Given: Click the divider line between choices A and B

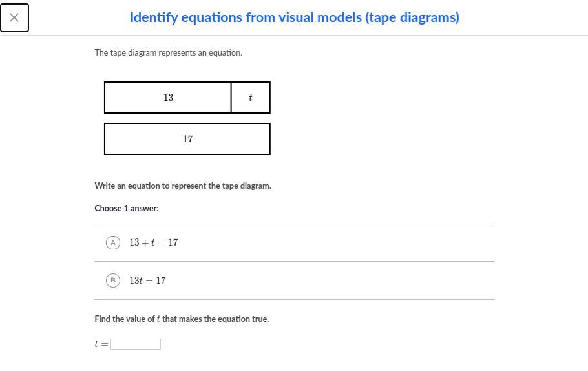Looking at the screenshot, I should [294, 262].
